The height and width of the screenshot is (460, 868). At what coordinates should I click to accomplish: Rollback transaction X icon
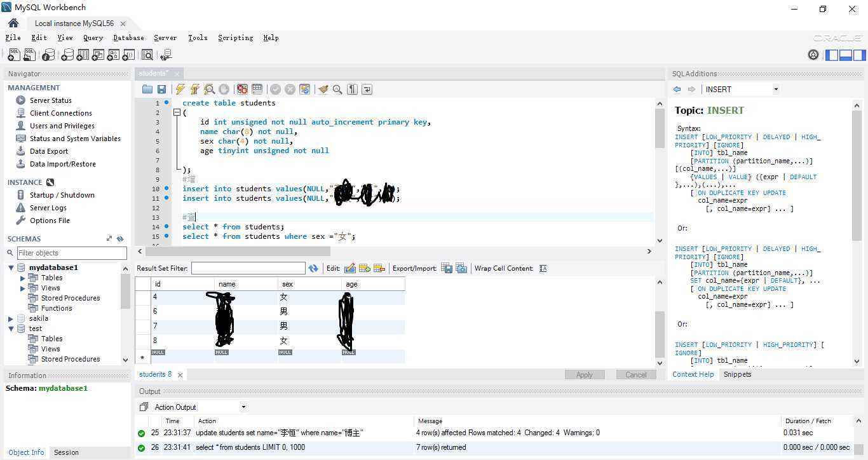pyautogui.click(x=290, y=90)
